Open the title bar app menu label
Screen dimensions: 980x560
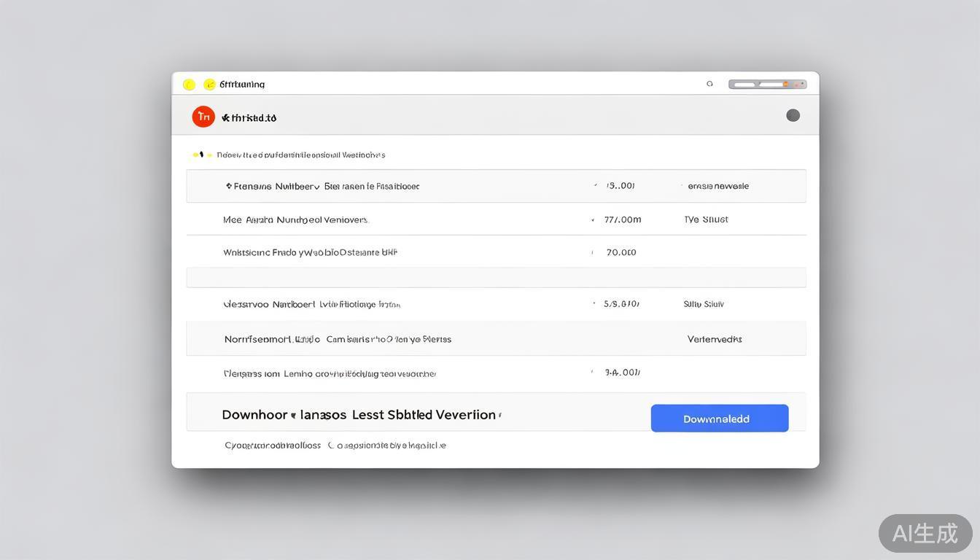(x=243, y=84)
